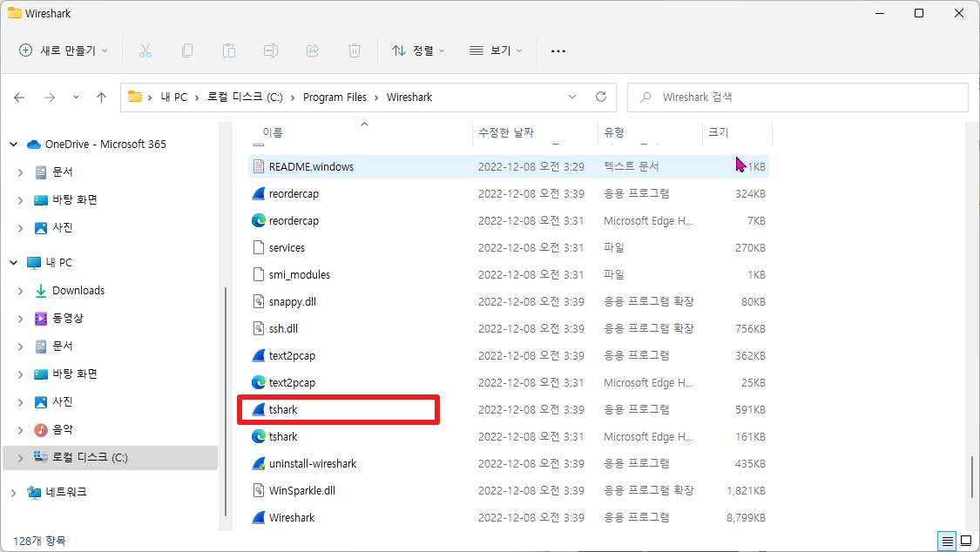Click the Wireshark 검색 search box
The width and height of the screenshot is (980, 552).
(797, 98)
